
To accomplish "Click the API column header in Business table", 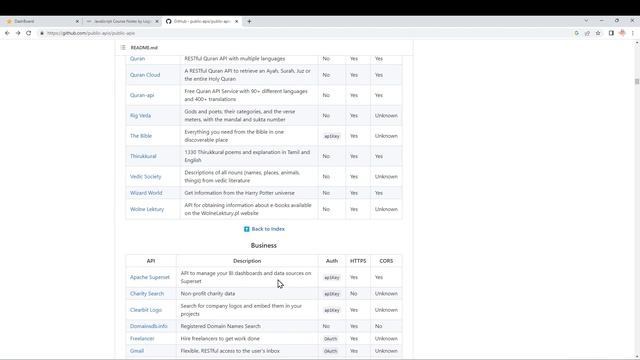I will (x=151, y=261).
